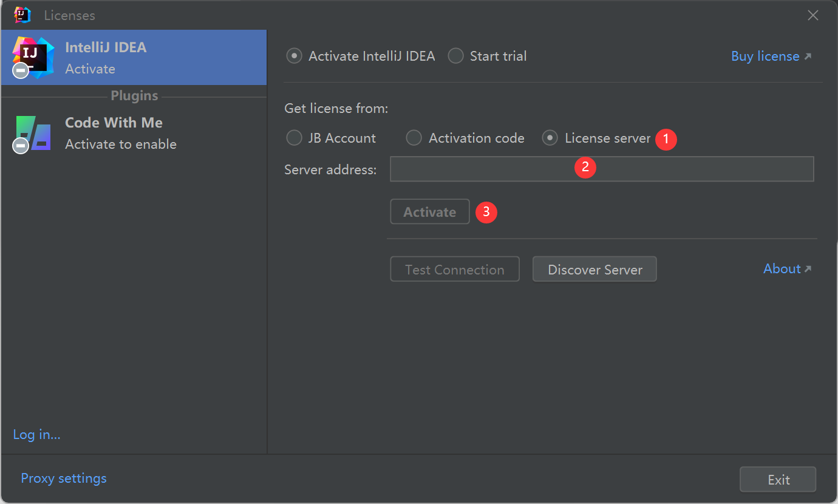Click the Discover Server button
The image size is (838, 504).
tap(594, 269)
